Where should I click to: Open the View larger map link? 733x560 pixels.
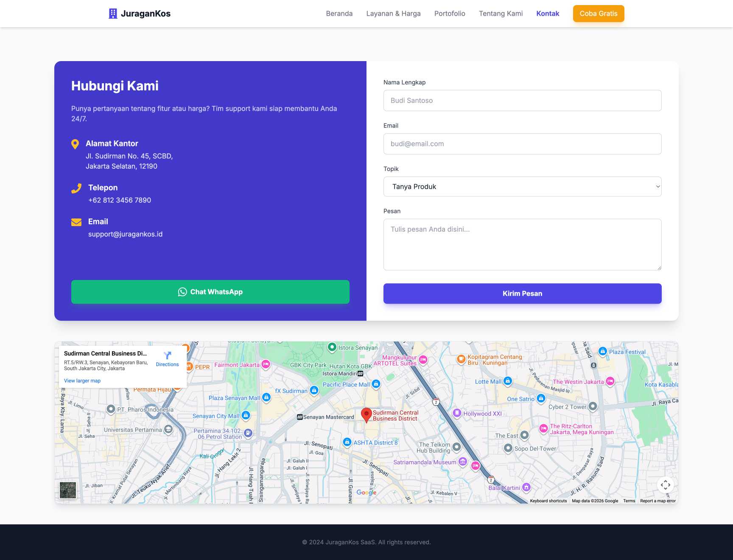tap(82, 381)
